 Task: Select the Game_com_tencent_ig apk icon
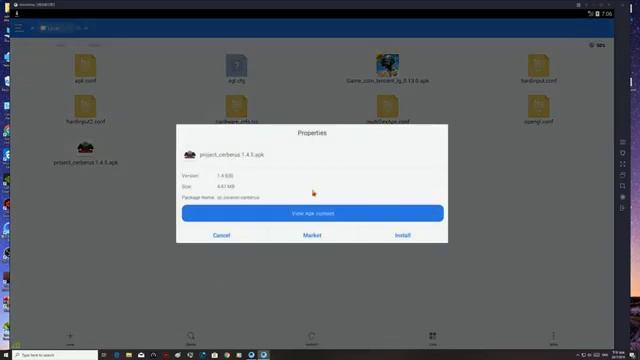point(387,65)
